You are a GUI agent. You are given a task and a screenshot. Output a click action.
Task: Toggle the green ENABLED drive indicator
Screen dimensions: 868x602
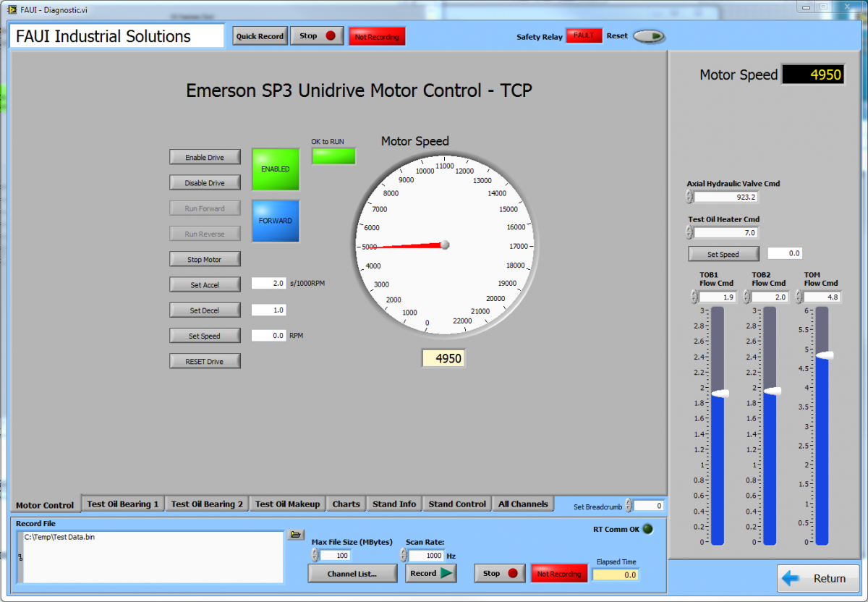(x=276, y=169)
